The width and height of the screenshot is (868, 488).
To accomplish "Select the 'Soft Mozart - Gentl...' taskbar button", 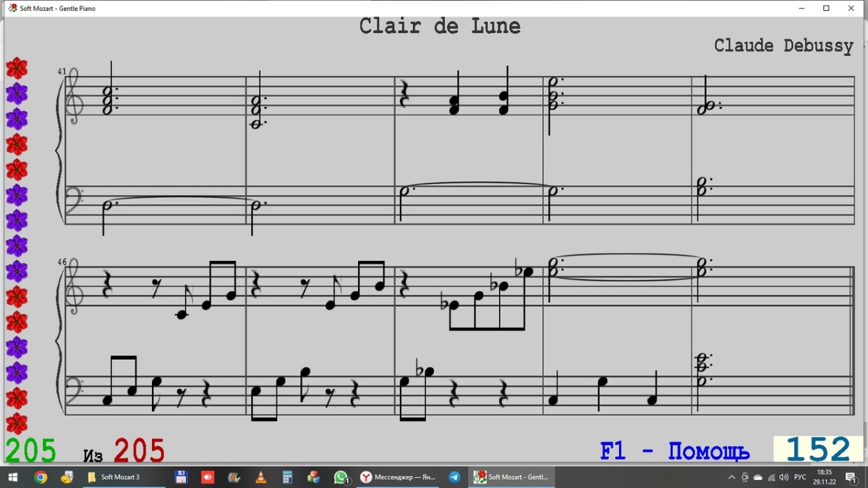I will (512, 477).
